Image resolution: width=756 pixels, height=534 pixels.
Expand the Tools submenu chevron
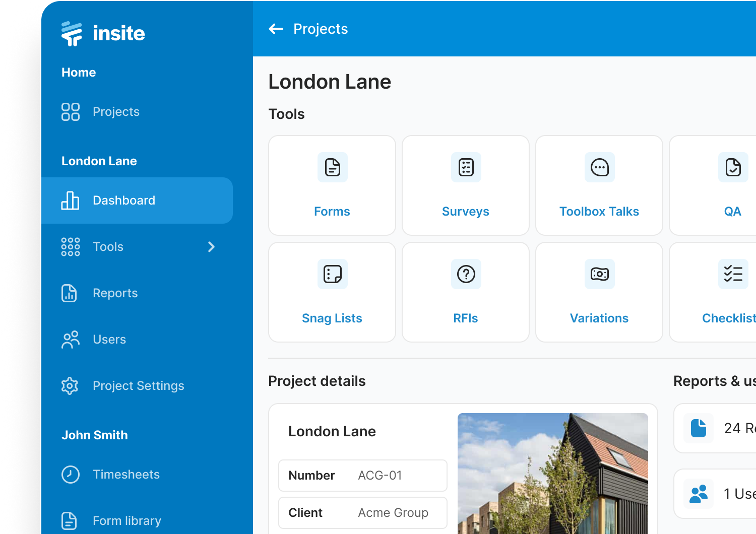[x=212, y=247]
